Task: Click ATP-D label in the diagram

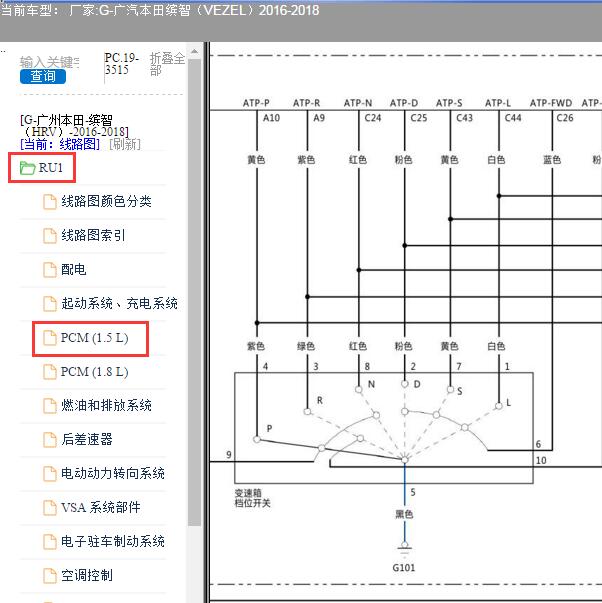Action: click(404, 103)
